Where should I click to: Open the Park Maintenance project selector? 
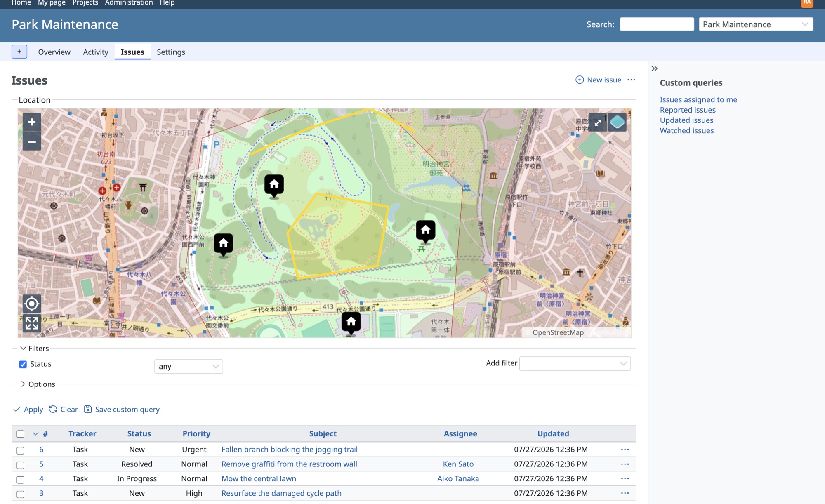pos(756,24)
